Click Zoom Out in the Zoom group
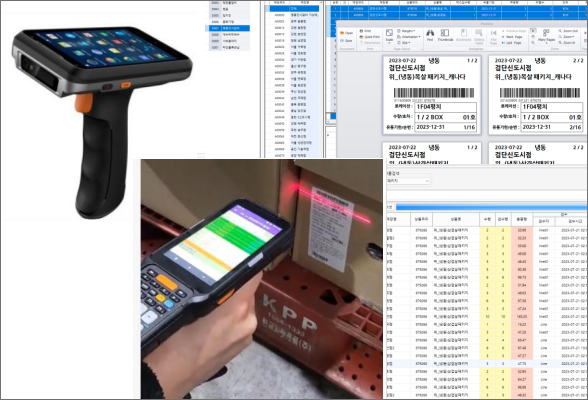Image resolution: width=588 pixels, height=400 pixels. pyautogui.click(x=568, y=31)
